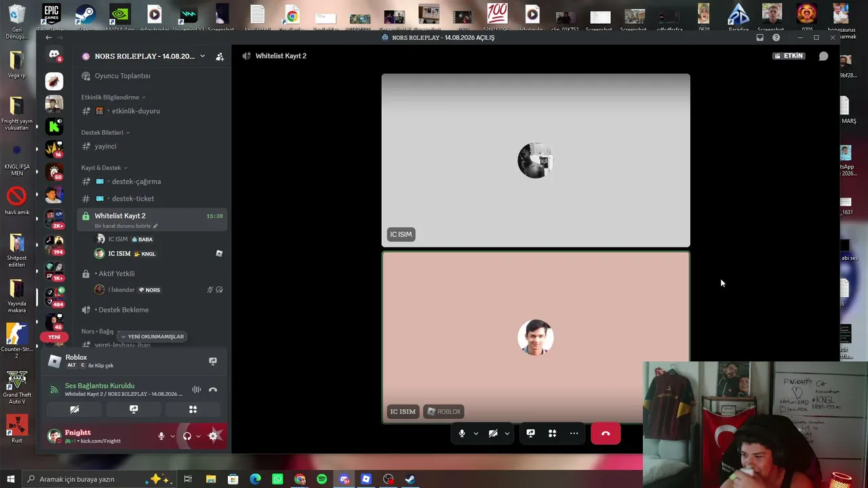
Task: Share your screen in call controls
Action: click(x=530, y=433)
